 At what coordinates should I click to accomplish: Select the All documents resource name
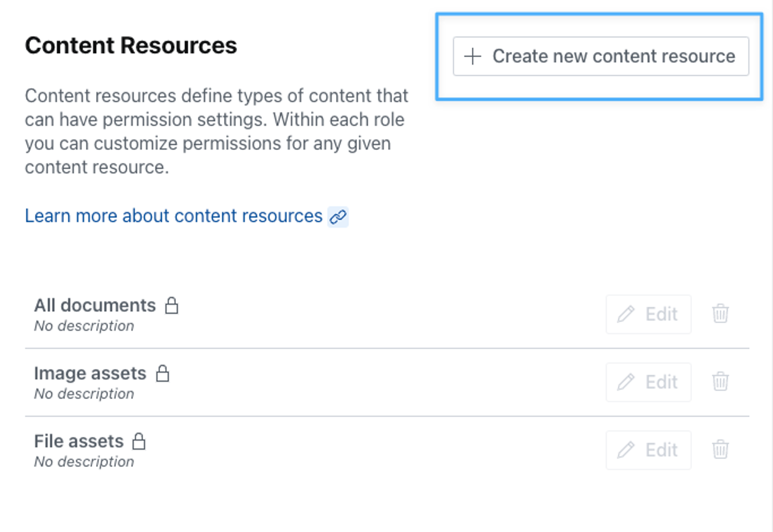click(x=95, y=305)
